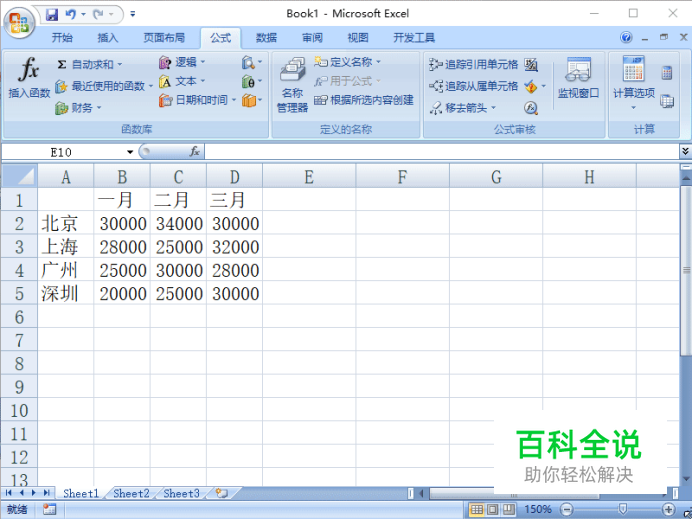This screenshot has height=519, width=692.
Task: Switch to the Sheet3 tab
Action: [x=181, y=493]
